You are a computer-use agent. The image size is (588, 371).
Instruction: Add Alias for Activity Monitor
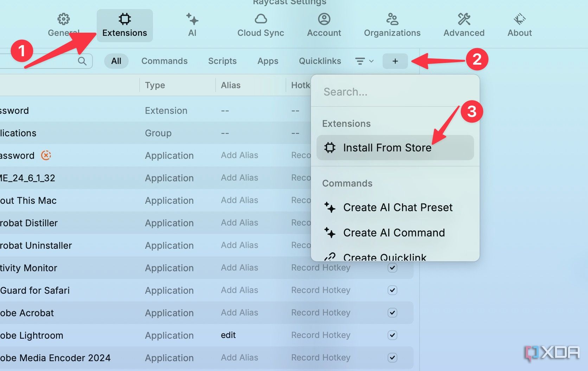(239, 268)
